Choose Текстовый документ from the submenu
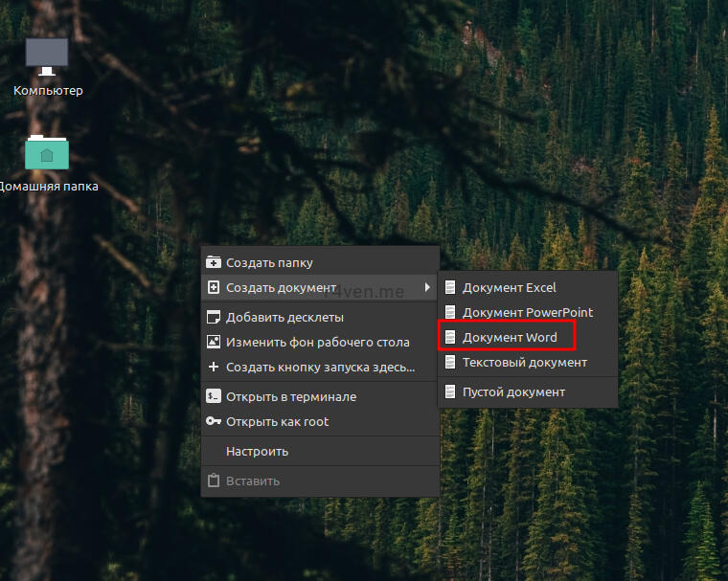728x581 pixels. [x=524, y=363]
